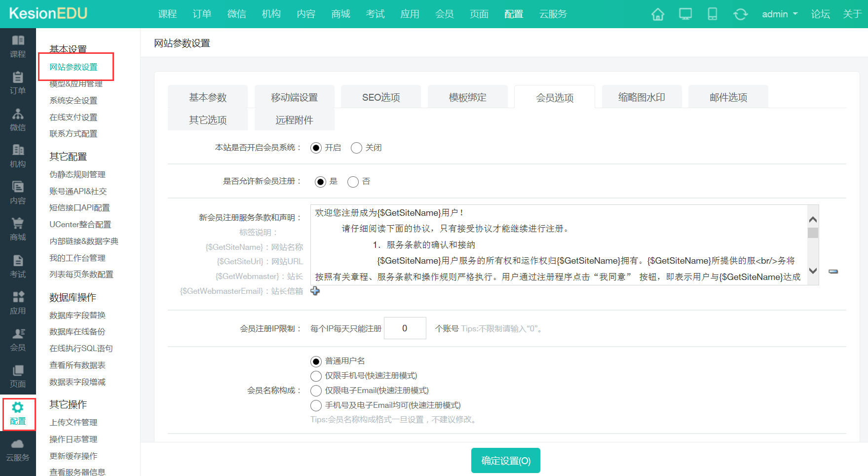
Task: Open the 课程 (Courses) sidebar icon
Action: click(x=18, y=47)
